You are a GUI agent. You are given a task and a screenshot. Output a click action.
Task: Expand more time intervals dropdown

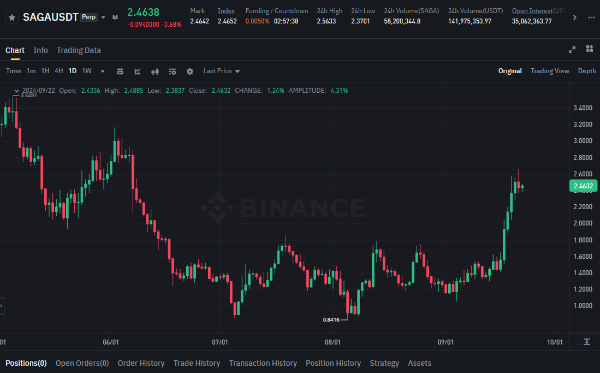(102, 71)
